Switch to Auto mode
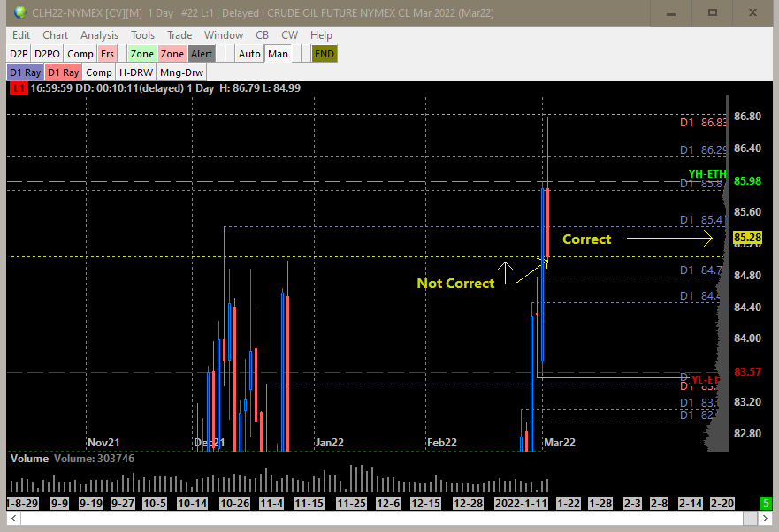Screen dimensions: 779x532 [x=249, y=54]
